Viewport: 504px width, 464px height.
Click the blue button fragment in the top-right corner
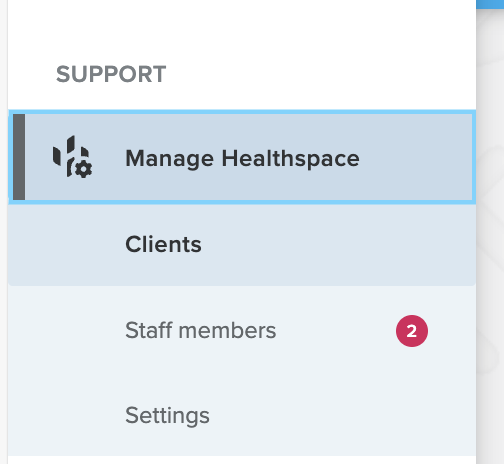(x=490, y=4)
